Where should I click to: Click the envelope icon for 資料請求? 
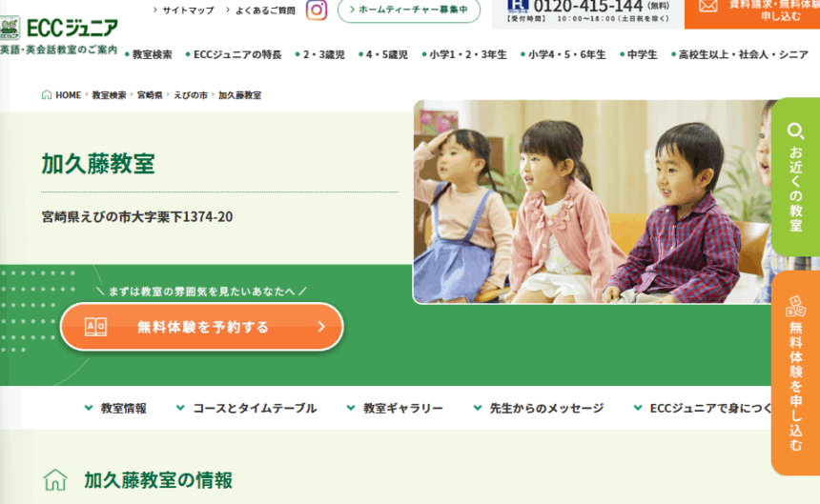708,7
